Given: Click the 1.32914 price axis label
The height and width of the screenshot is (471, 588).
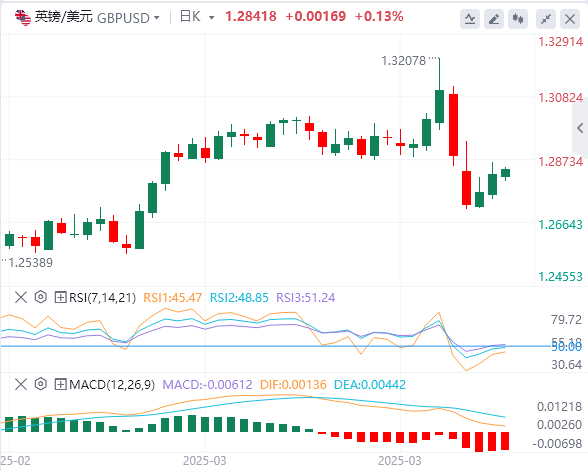Looking at the screenshot, I should (x=561, y=42).
